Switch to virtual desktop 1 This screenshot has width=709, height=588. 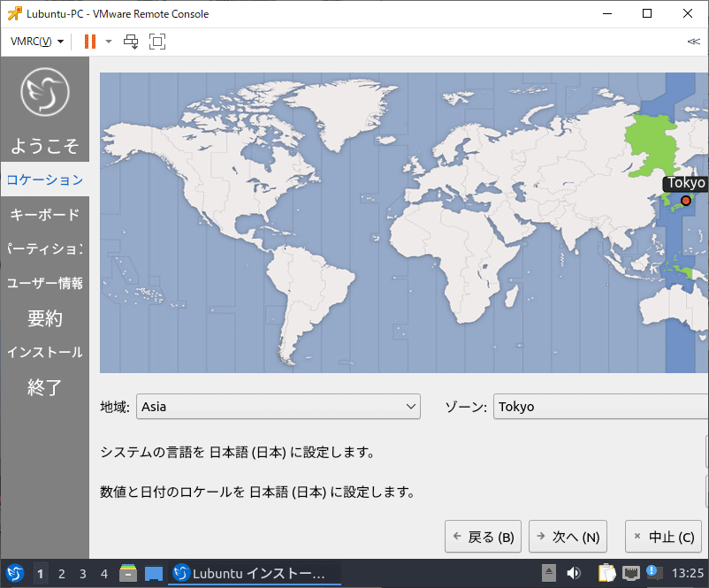[41, 574]
